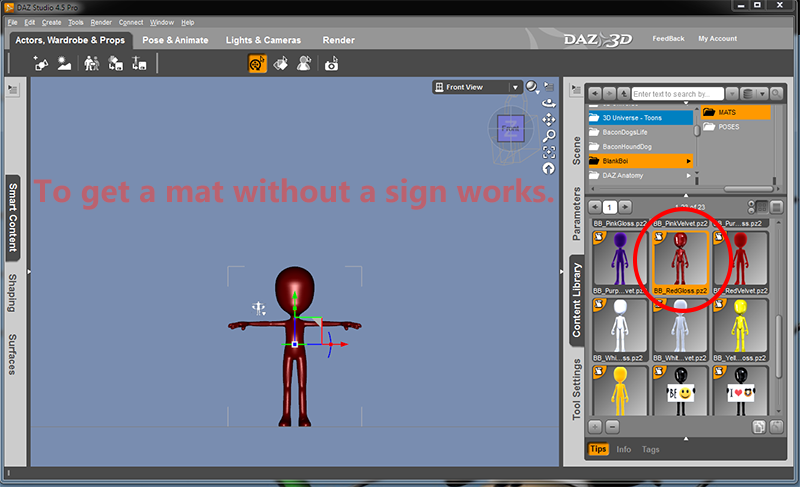
Task: Open the Tool Settings side tab
Action: tap(577, 389)
